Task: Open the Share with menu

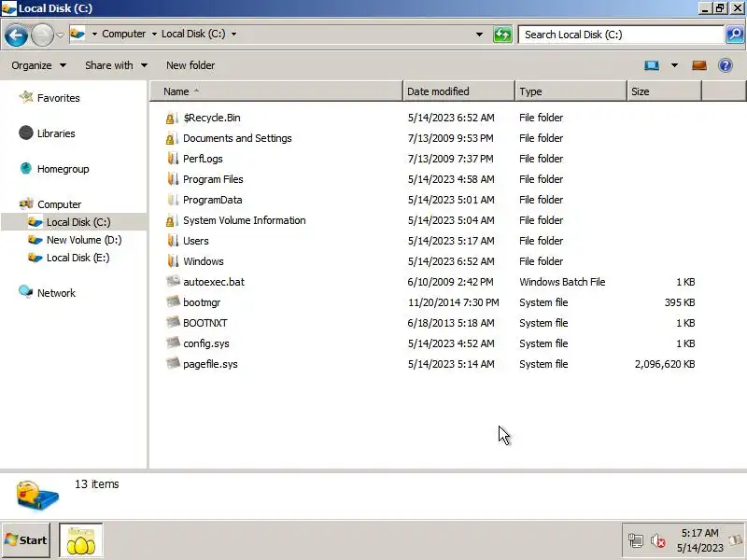Action: 116,65
